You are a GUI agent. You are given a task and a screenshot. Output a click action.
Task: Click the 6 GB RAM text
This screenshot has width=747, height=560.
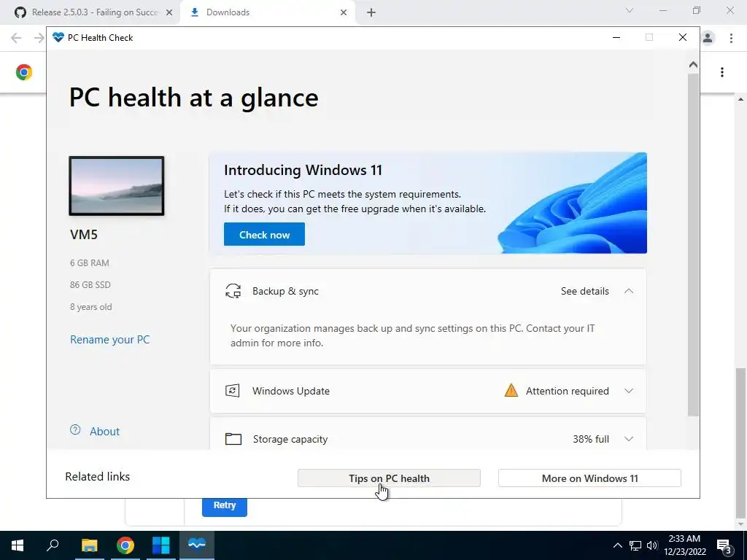click(x=90, y=262)
